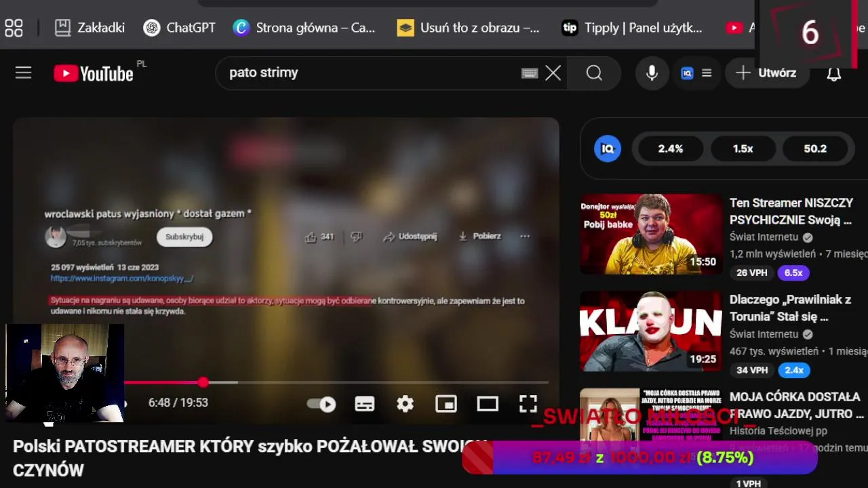Switch to theater mode
The width and height of the screenshot is (868, 488).
click(x=488, y=405)
